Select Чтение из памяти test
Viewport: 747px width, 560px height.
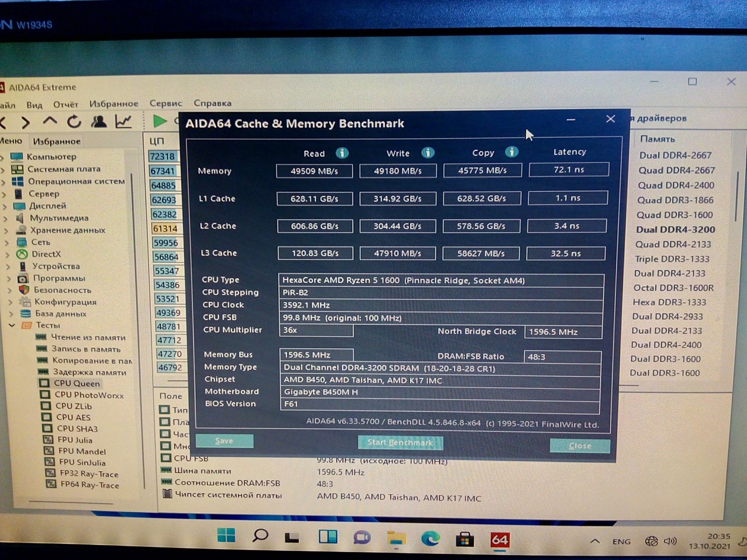pos(88,337)
